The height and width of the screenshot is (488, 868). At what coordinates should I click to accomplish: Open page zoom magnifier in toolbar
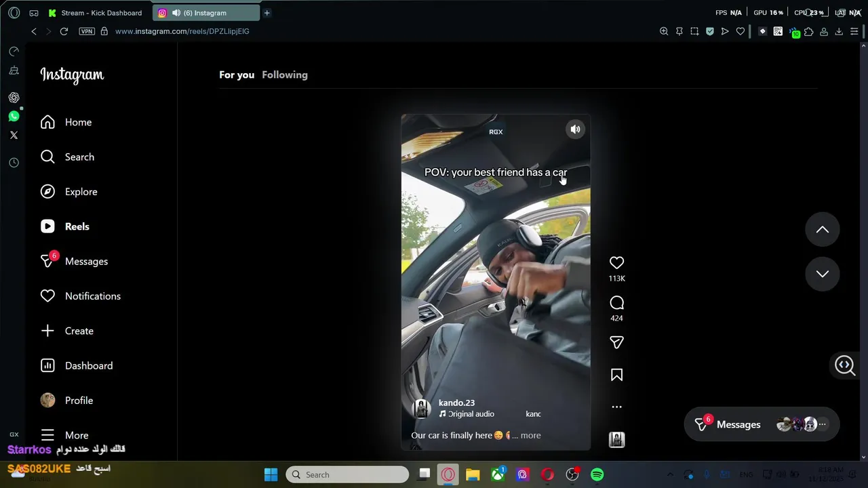(664, 31)
